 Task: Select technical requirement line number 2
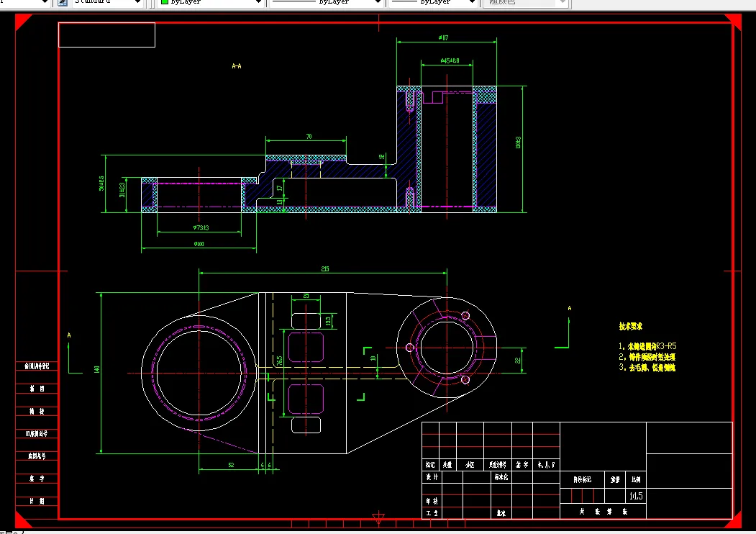(647, 357)
